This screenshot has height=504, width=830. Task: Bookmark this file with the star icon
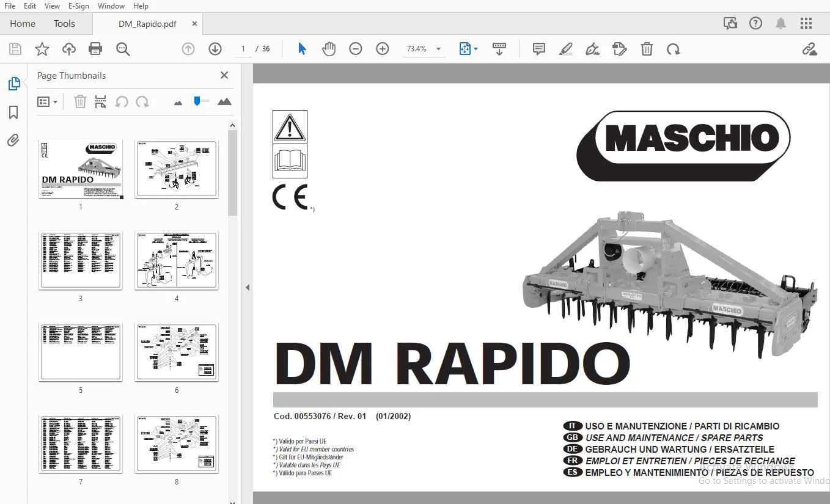pyautogui.click(x=42, y=49)
